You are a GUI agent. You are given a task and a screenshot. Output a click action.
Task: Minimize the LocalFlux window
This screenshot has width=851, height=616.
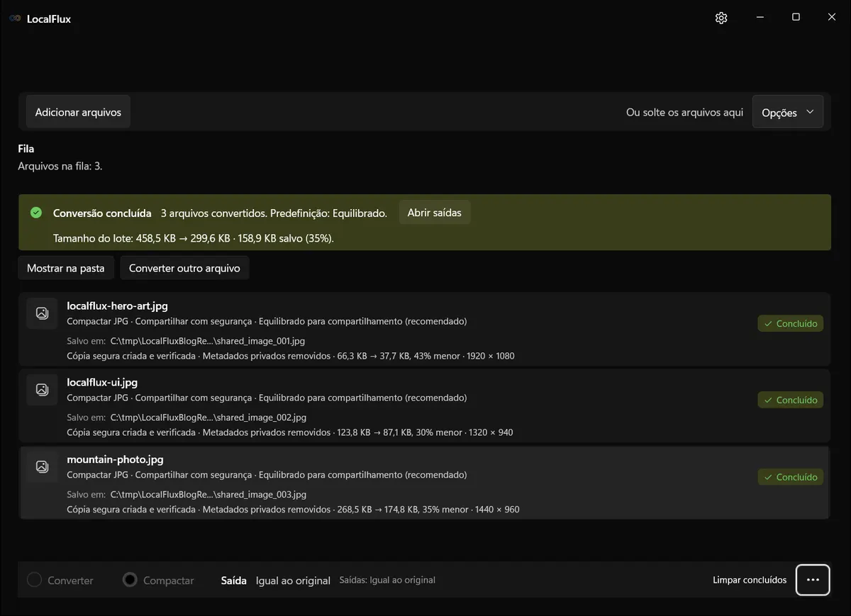click(760, 18)
